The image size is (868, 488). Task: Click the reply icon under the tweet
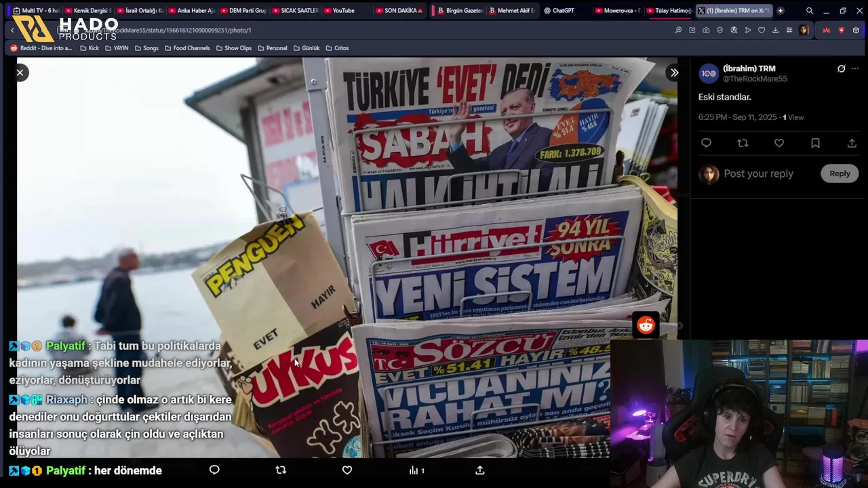point(706,143)
